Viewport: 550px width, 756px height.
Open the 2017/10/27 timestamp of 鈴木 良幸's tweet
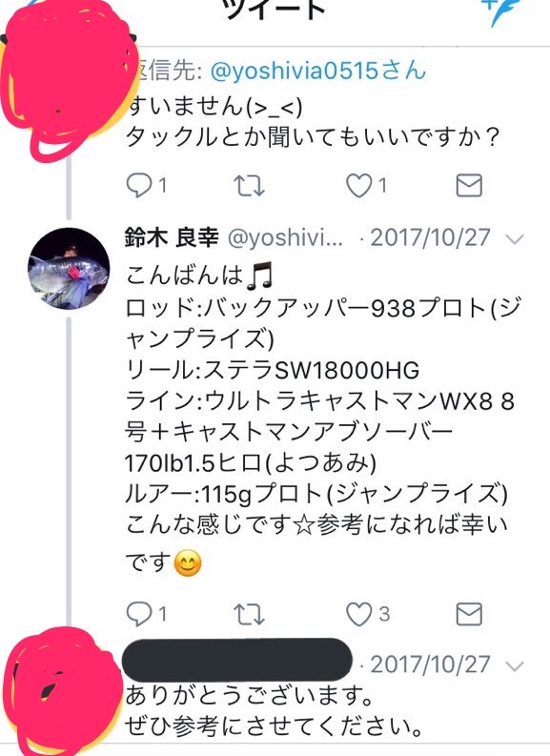pos(431,237)
